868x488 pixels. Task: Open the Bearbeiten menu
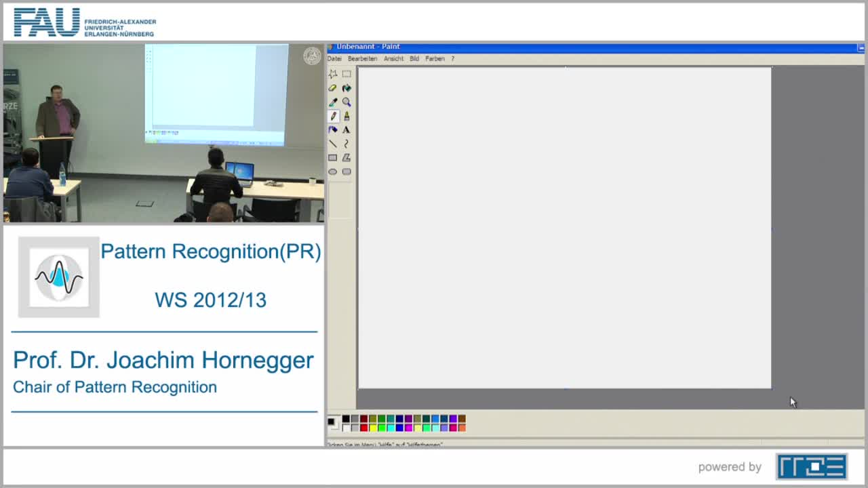point(361,58)
